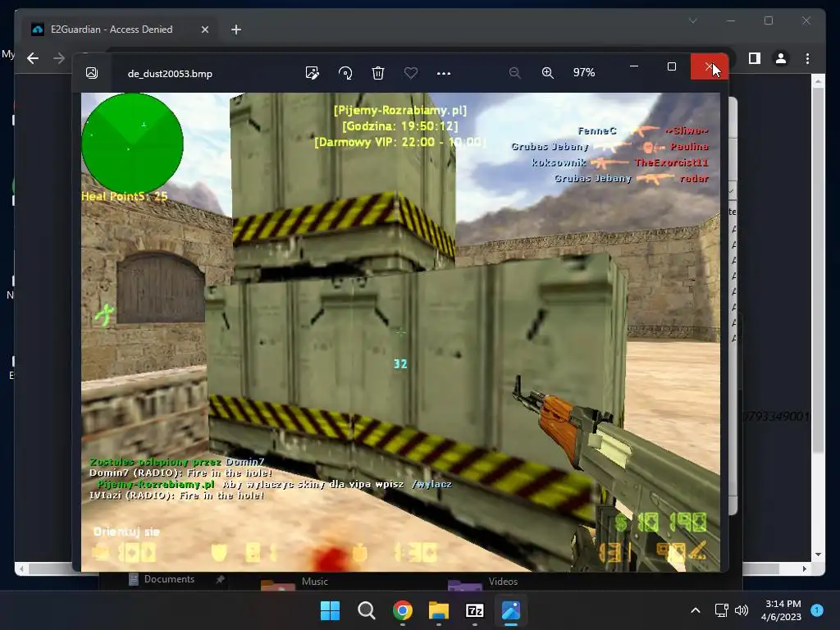Rotate the image with the rotate icon
This screenshot has height=630, width=840.
click(345, 73)
